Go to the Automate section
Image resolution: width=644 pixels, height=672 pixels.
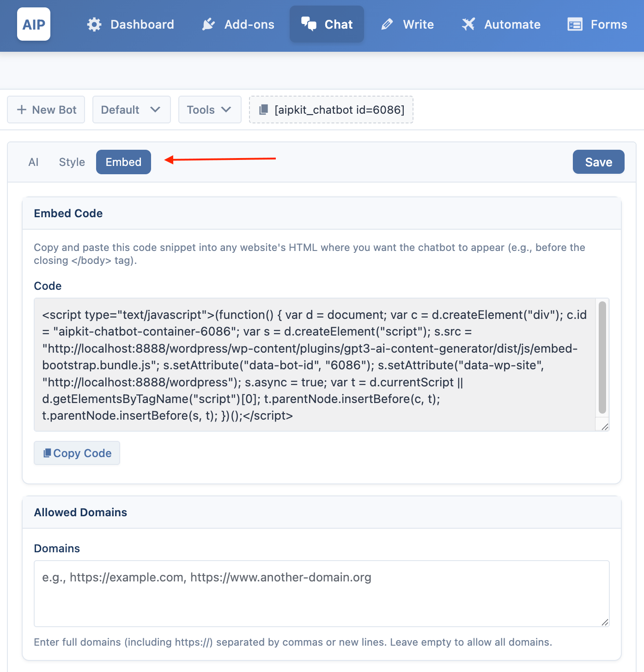pyautogui.click(x=501, y=24)
